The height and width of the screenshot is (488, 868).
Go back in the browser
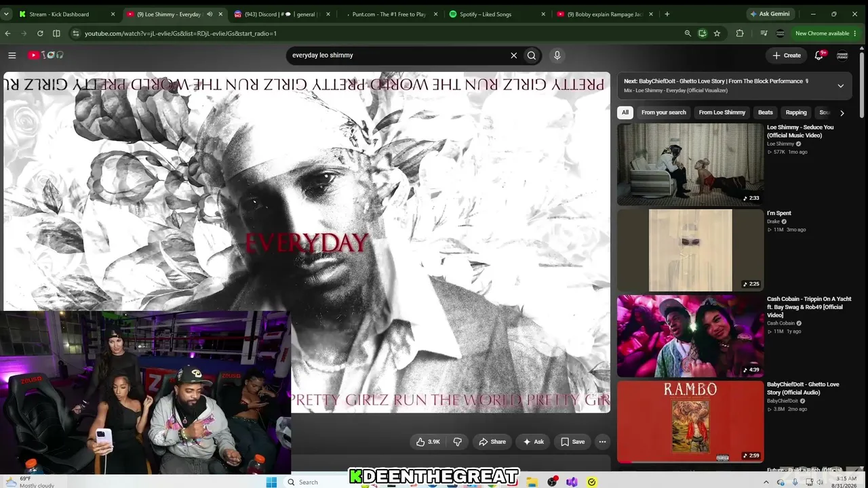pyautogui.click(x=7, y=33)
